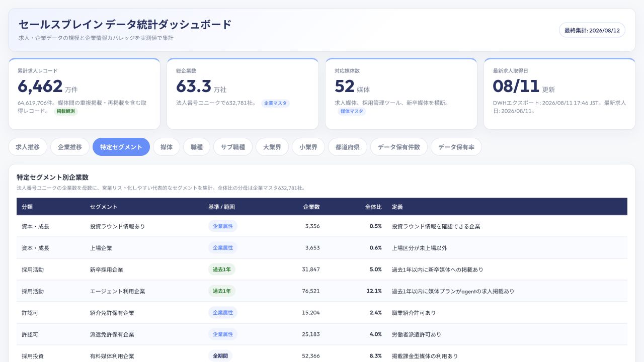This screenshot has height=362, width=644.
Task: Click the 企業属性 badge in 派遣免許保有企業 row
Action: pos(223,334)
